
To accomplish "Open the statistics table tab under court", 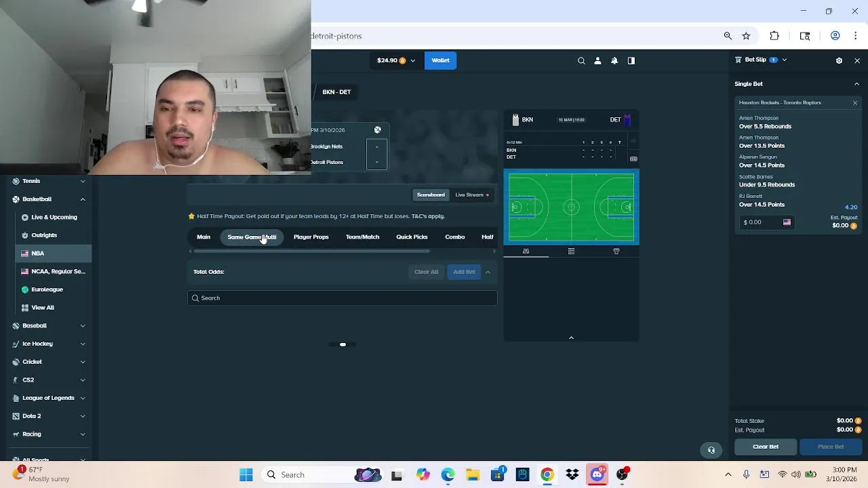I will 571,251.
